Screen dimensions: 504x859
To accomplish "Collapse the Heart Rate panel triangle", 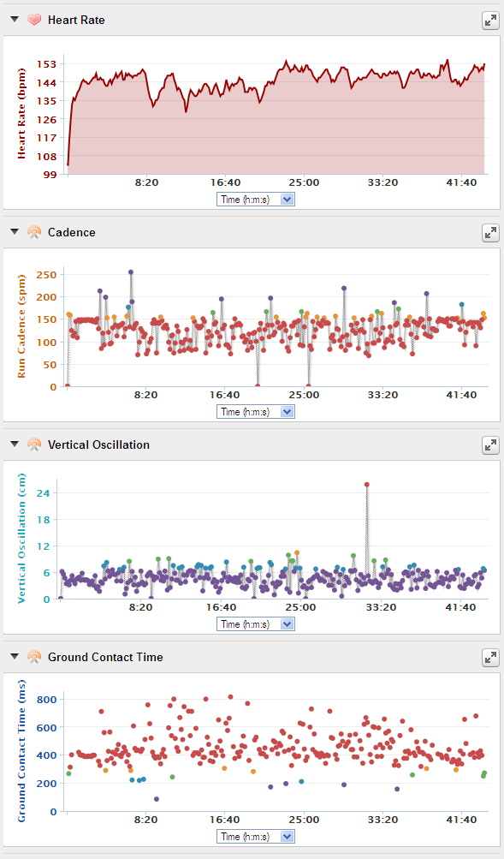I will (15, 19).
